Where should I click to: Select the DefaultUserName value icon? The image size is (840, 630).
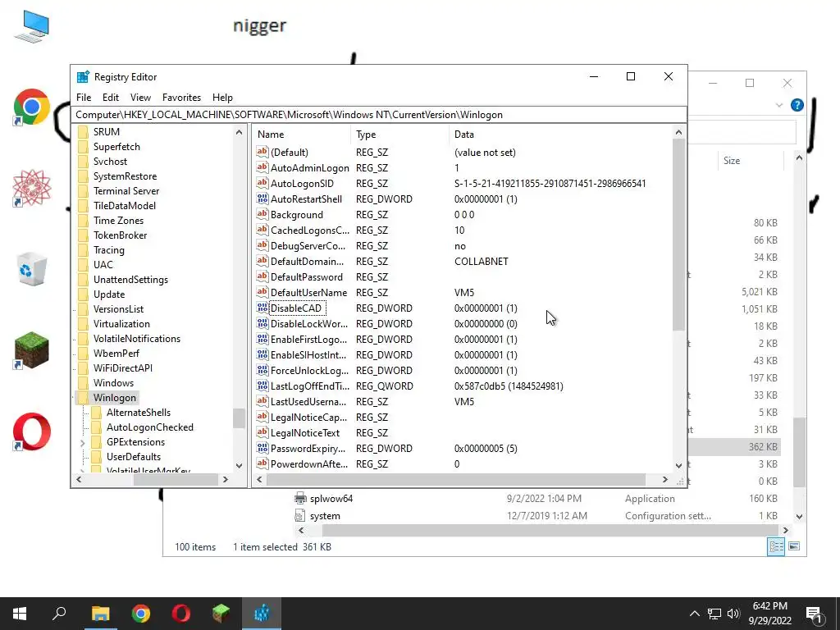click(x=262, y=293)
